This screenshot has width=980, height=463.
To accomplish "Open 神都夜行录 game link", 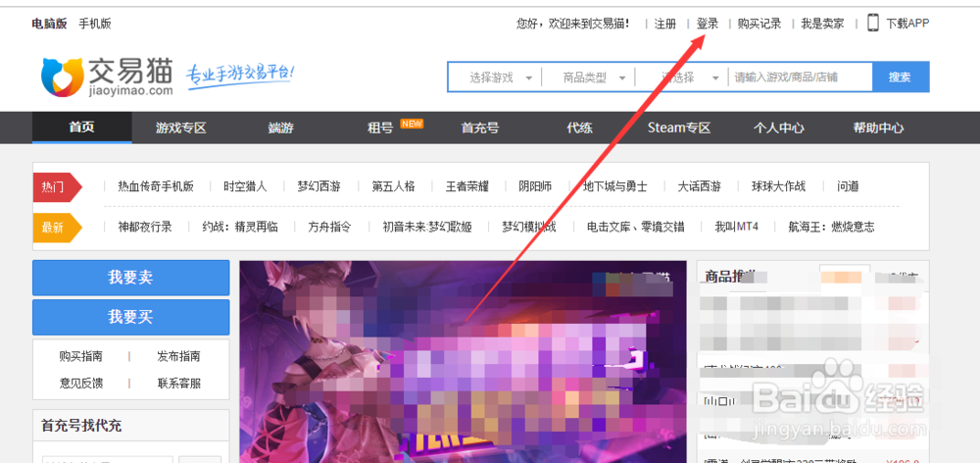I will [145, 227].
